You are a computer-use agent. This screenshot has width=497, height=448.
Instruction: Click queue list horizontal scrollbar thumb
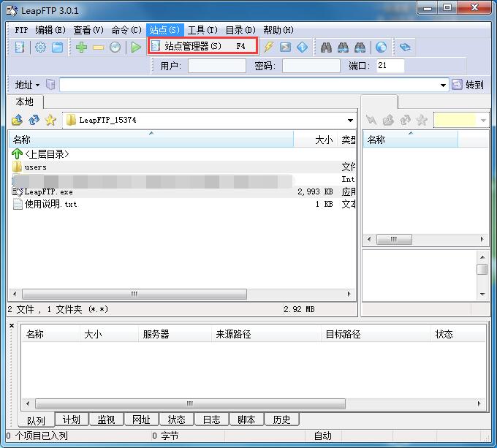click(190, 403)
